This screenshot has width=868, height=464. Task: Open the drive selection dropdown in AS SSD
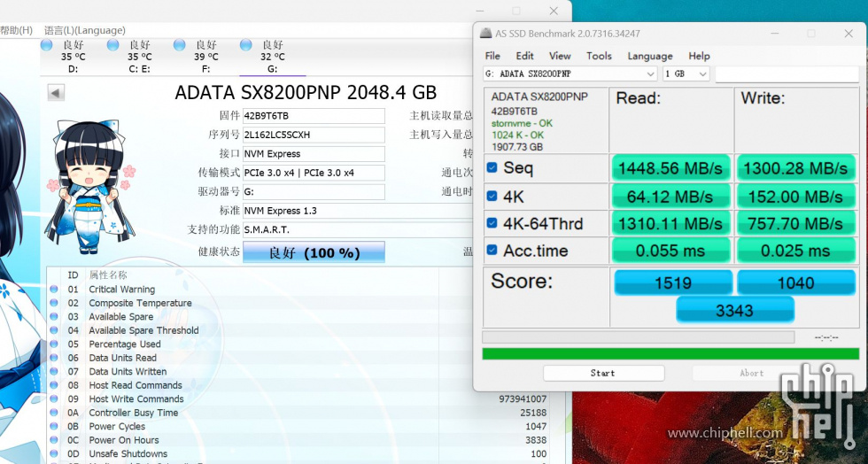pos(570,73)
